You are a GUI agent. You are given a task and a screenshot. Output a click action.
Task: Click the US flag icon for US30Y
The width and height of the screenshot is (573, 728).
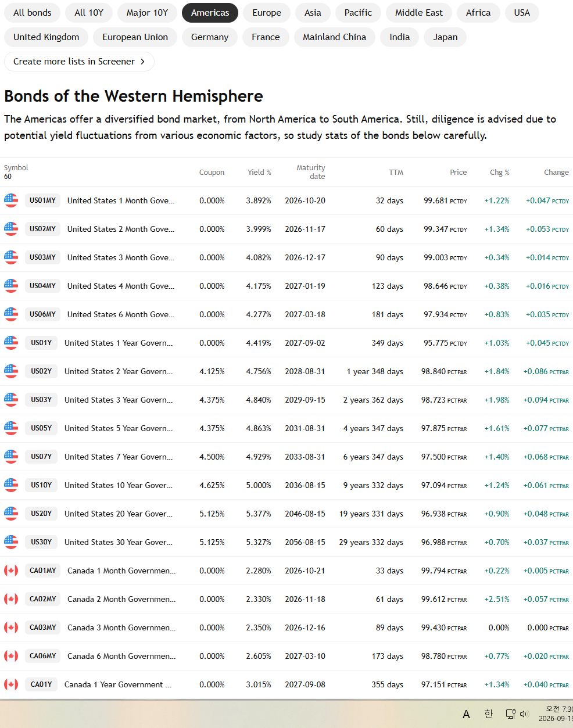point(11,542)
